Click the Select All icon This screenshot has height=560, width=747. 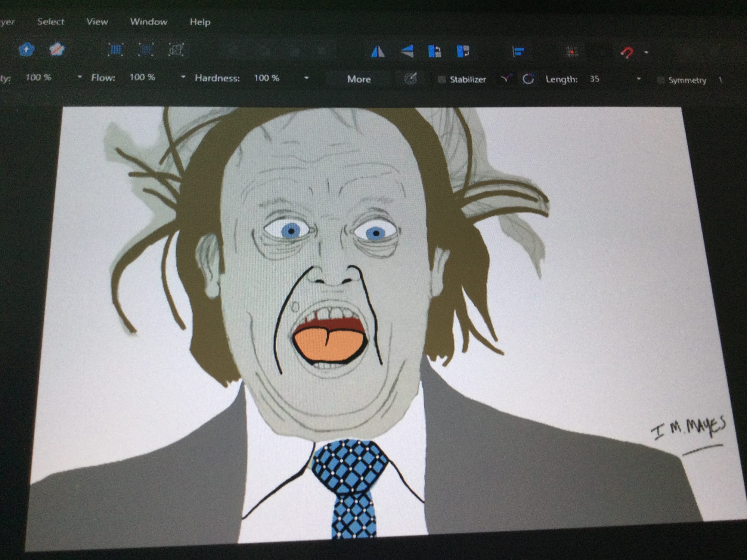click(x=115, y=50)
